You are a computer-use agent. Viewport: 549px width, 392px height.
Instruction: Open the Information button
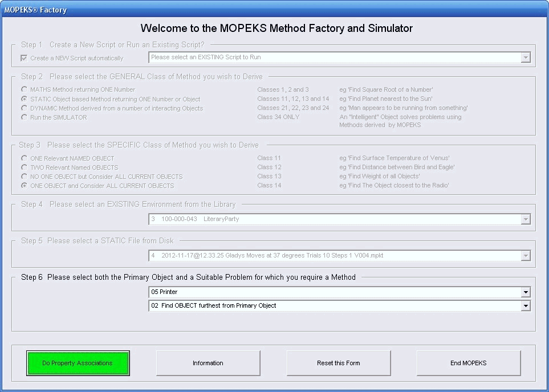click(208, 364)
